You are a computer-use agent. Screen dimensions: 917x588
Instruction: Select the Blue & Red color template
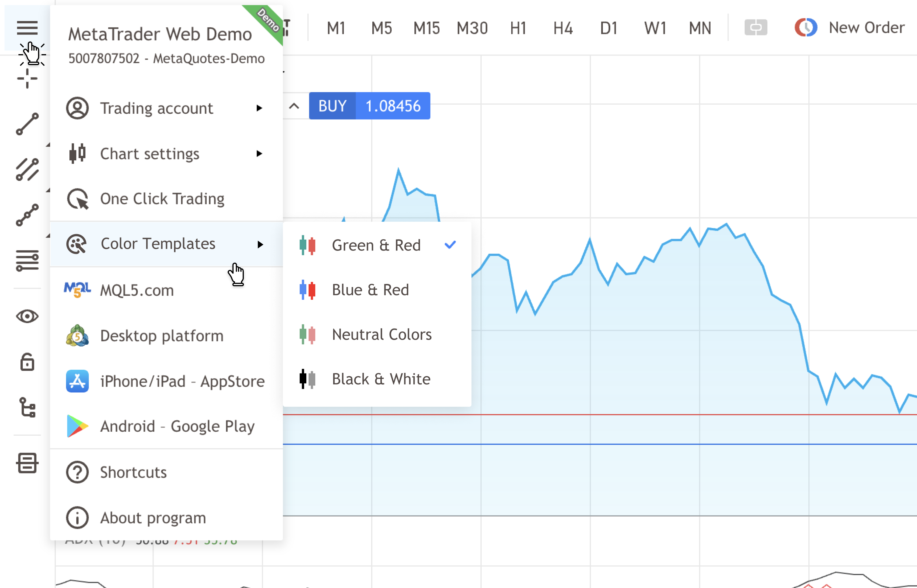[x=370, y=290]
